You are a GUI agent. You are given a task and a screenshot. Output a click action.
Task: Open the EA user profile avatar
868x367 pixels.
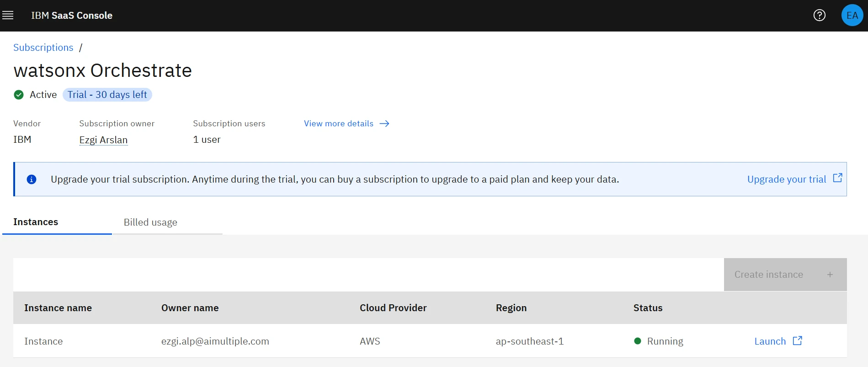pyautogui.click(x=852, y=16)
